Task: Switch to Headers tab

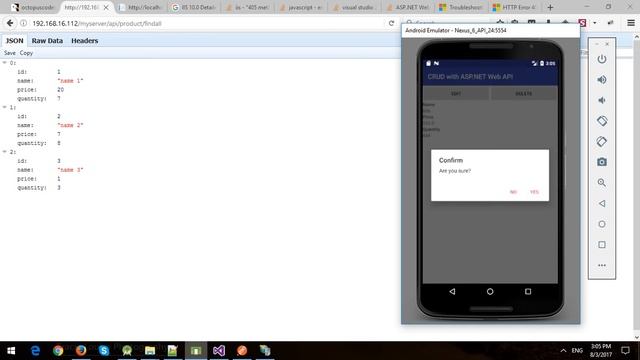Action: pos(84,41)
